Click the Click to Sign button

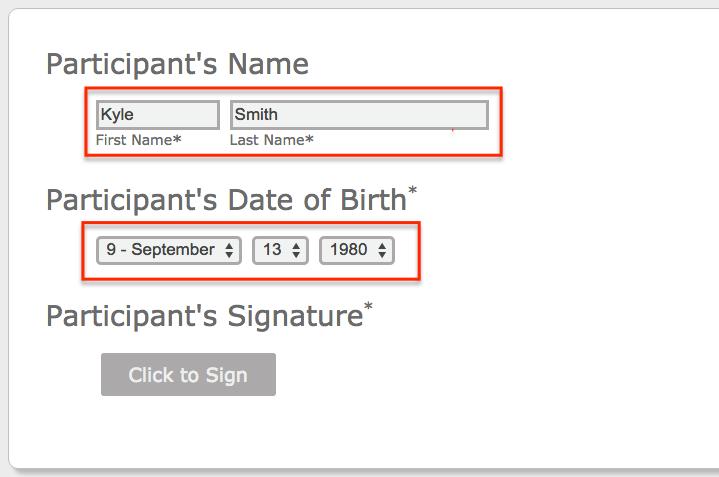188,375
